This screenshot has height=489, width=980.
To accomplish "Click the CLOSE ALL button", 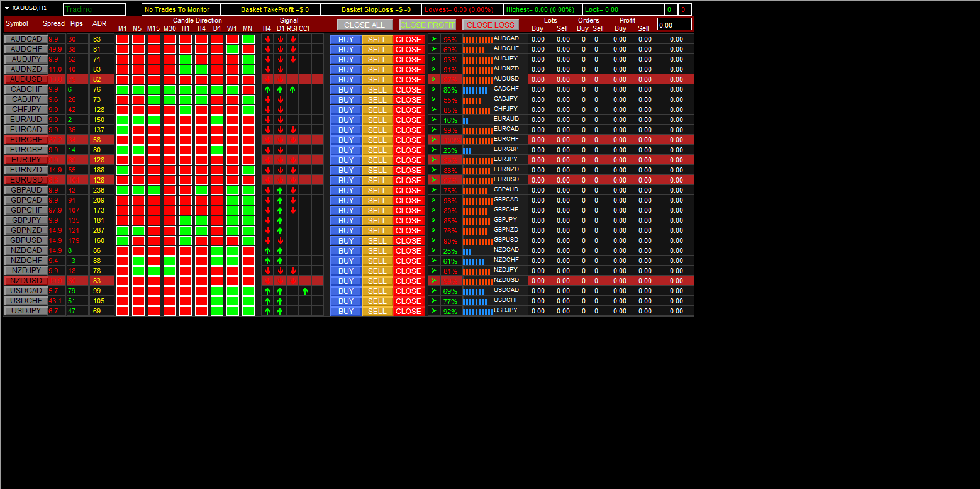I will click(365, 25).
